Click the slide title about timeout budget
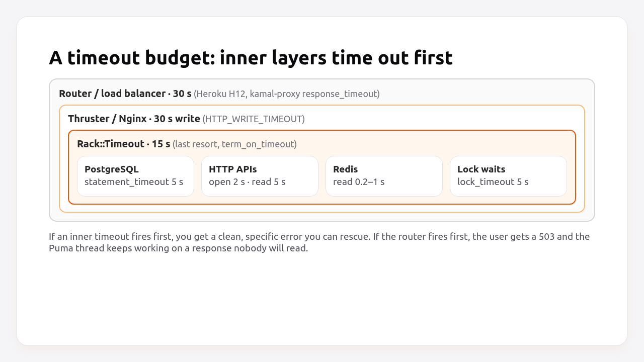 pyautogui.click(x=251, y=58)
